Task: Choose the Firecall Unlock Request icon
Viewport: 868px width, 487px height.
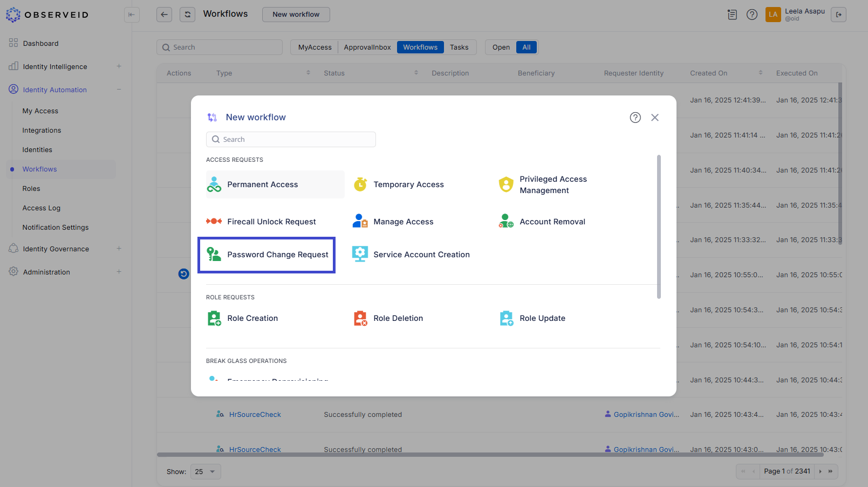Action: click(214, 222)
